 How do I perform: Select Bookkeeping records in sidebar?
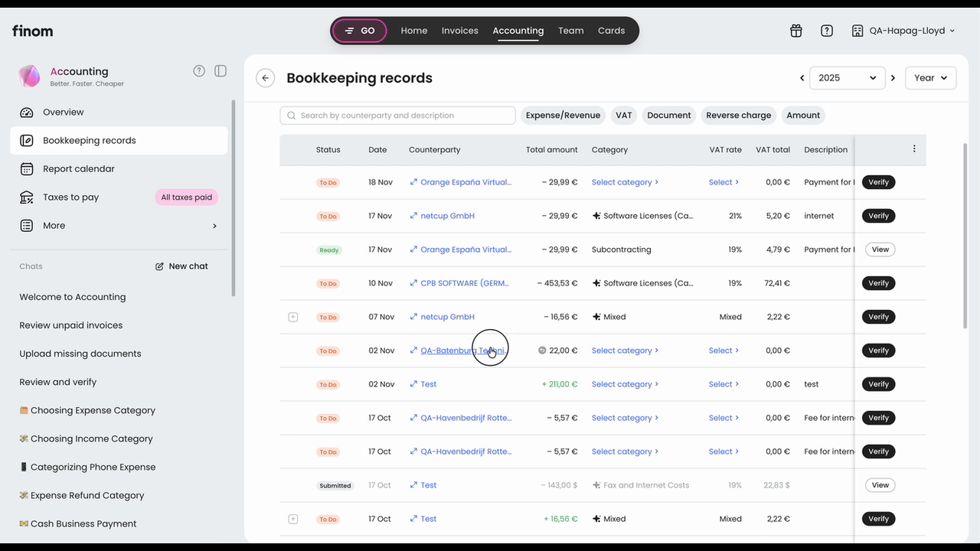[x=119, y=141]
